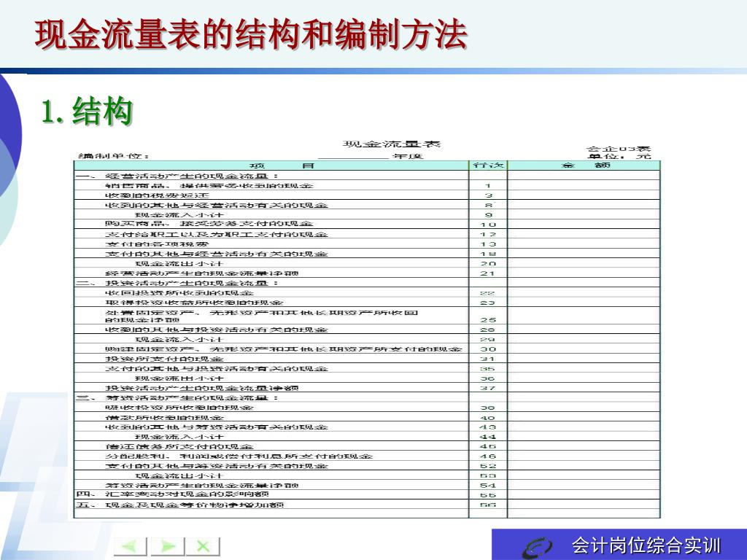
Task: Click table caption 现金流量表
Action: coord(392,144)
